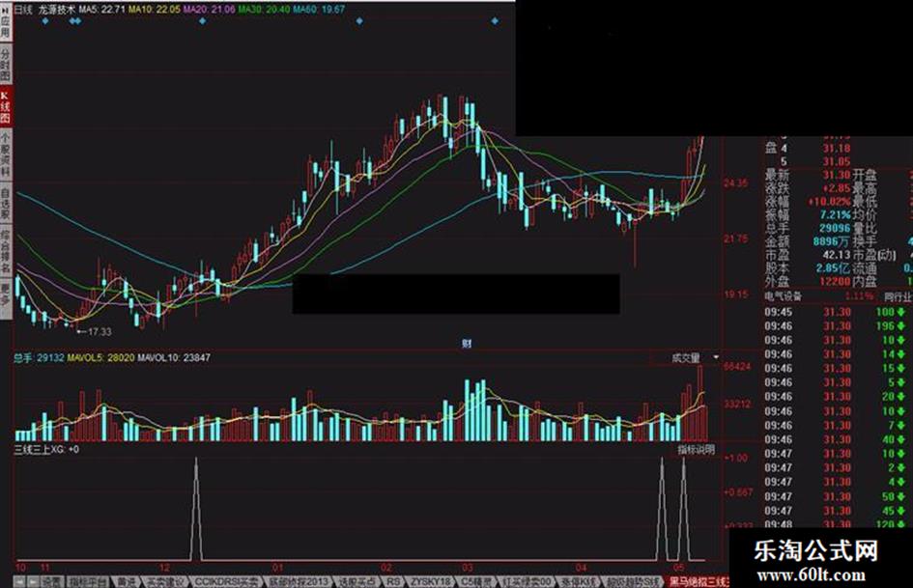Select the CCIKDRSI买卖 indicator tab
Viewport: 913px width, 588px height.
[226, 581]
